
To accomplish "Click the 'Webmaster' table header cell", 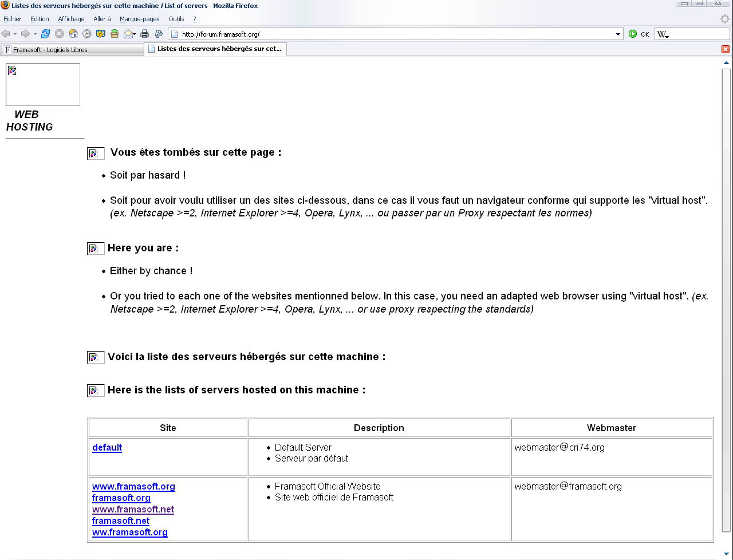I will [x=612, y=428].
